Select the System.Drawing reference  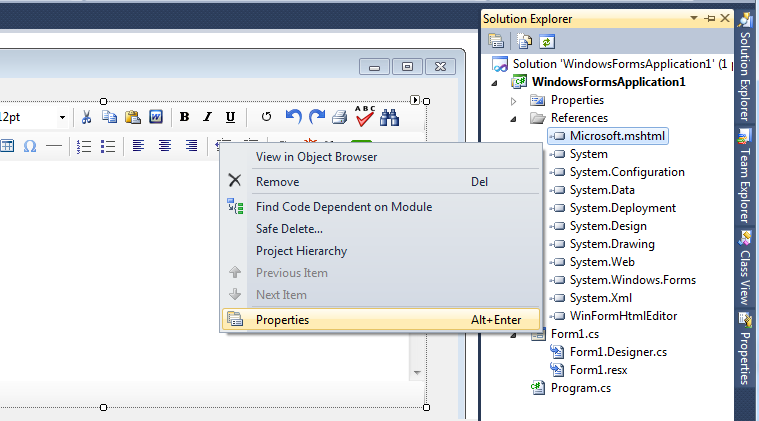[x=612, y=244]
